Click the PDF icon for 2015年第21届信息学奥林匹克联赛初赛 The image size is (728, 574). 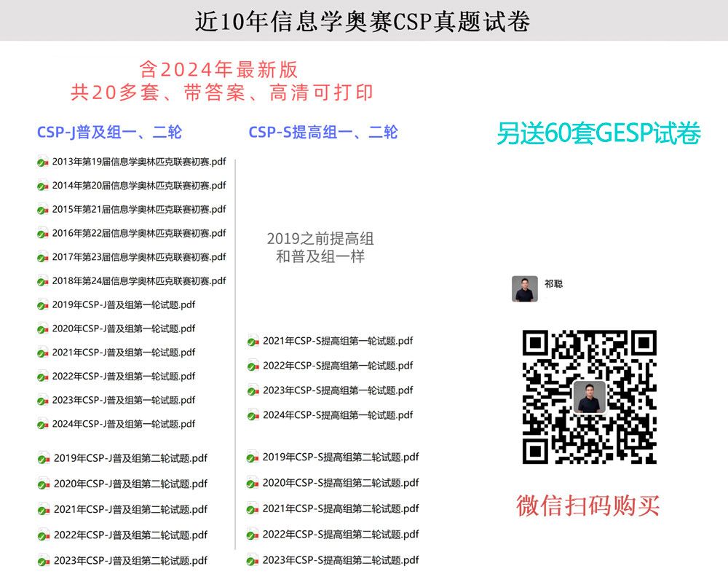click(x=43, y=209)
